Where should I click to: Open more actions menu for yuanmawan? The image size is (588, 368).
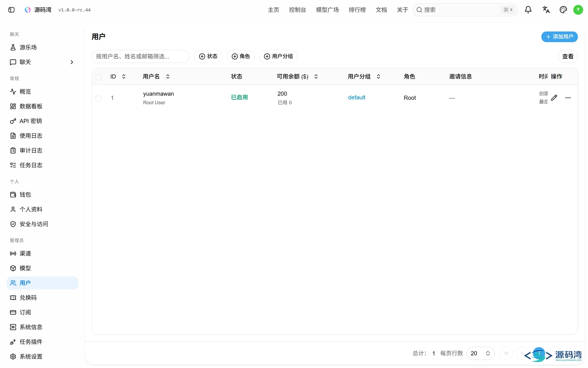point(568,98)
